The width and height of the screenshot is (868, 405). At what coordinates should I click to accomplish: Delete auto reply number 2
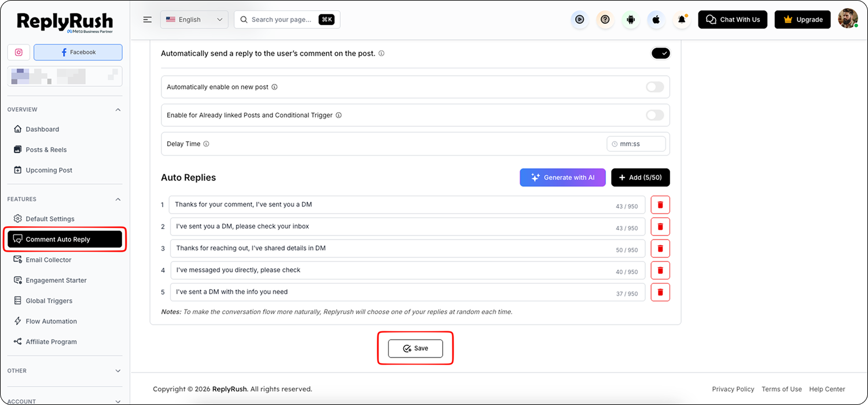[660, 227]
